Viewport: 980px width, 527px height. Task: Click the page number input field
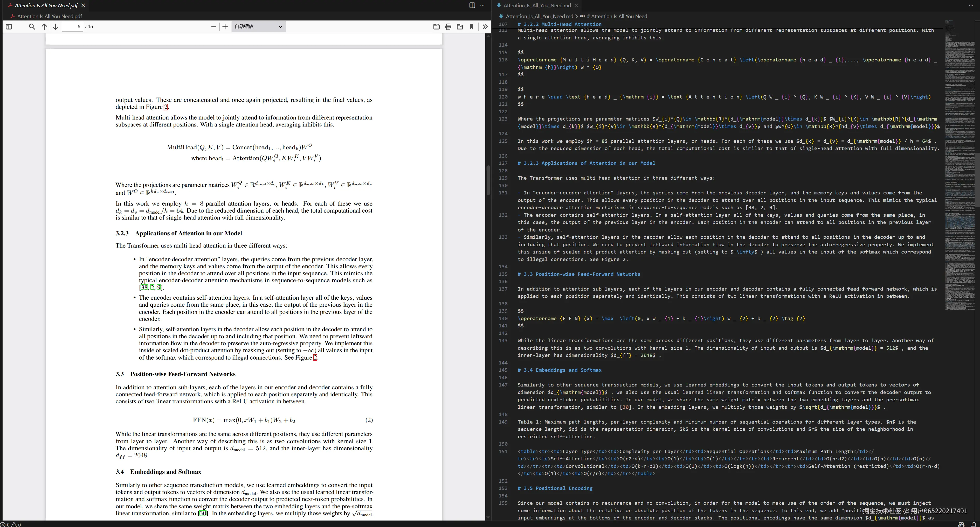click(x=72, y=27)
